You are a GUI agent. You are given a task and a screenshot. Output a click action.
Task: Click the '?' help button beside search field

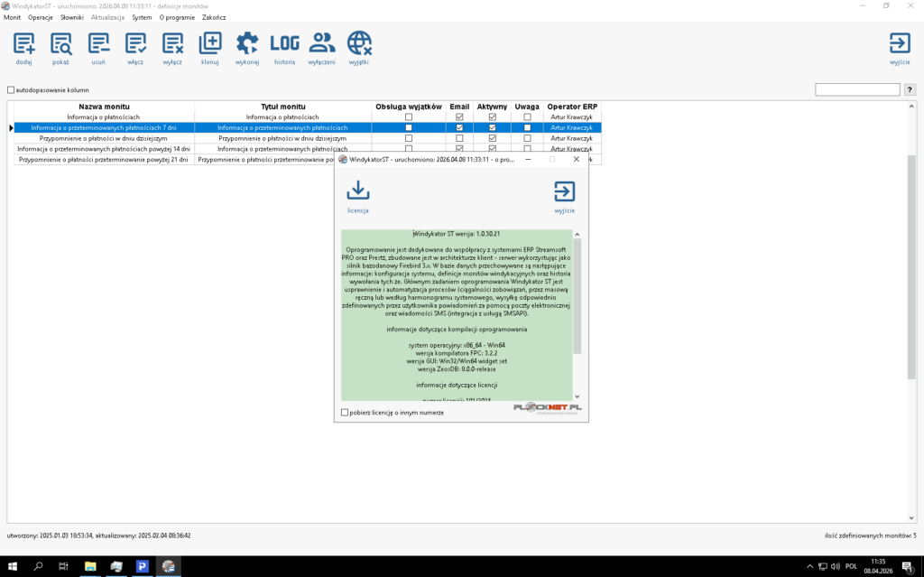click(x=910, y=89)
